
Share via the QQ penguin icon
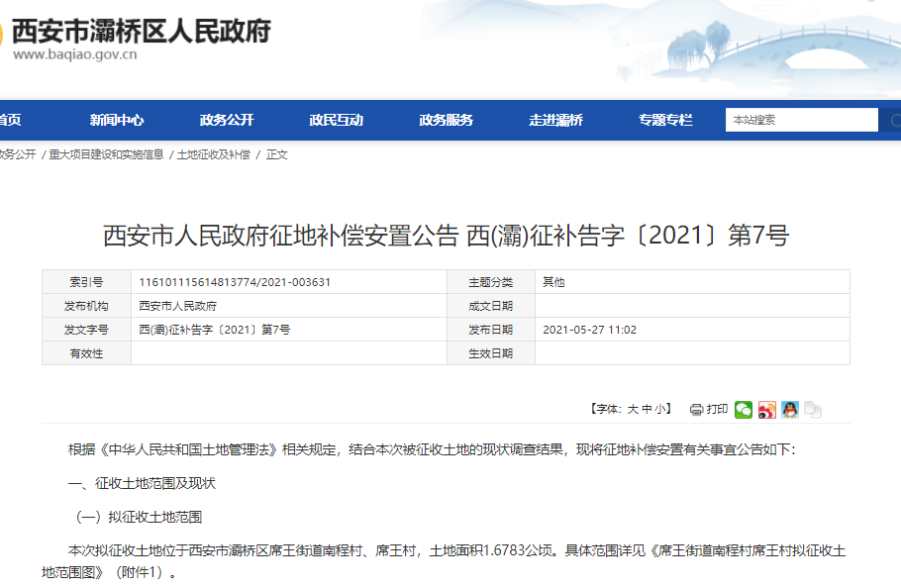pyautogui.click(x=789, y=410)
